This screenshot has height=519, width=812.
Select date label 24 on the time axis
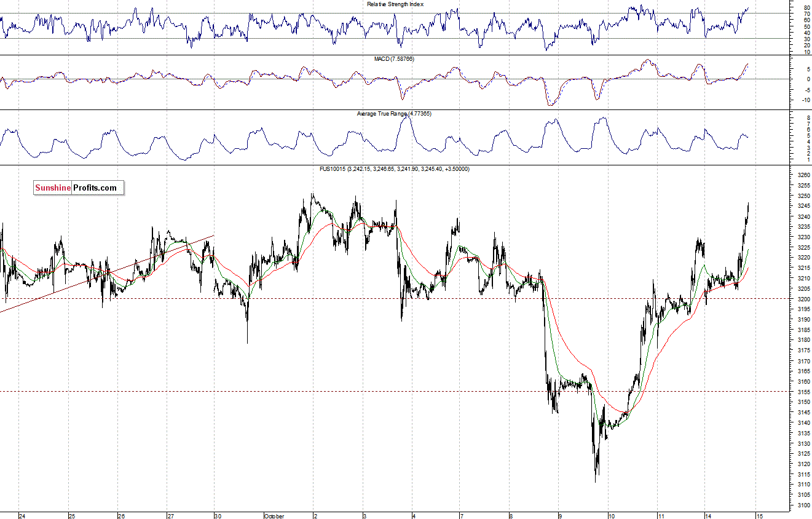[x=22, y=516]
